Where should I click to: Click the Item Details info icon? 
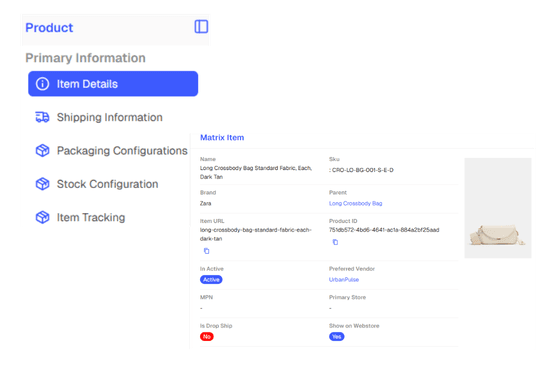[42, 84]
